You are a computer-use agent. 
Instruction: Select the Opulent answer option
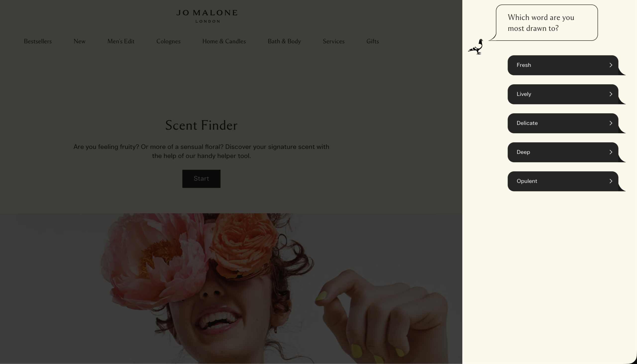pyautogui.click(x=563, y=181)
